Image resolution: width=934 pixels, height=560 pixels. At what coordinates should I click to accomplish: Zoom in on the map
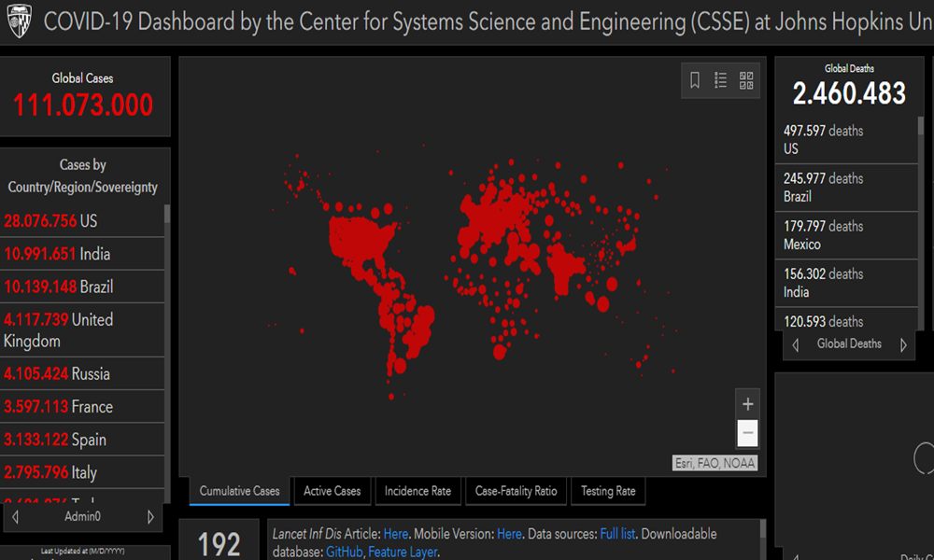(747, 404)
